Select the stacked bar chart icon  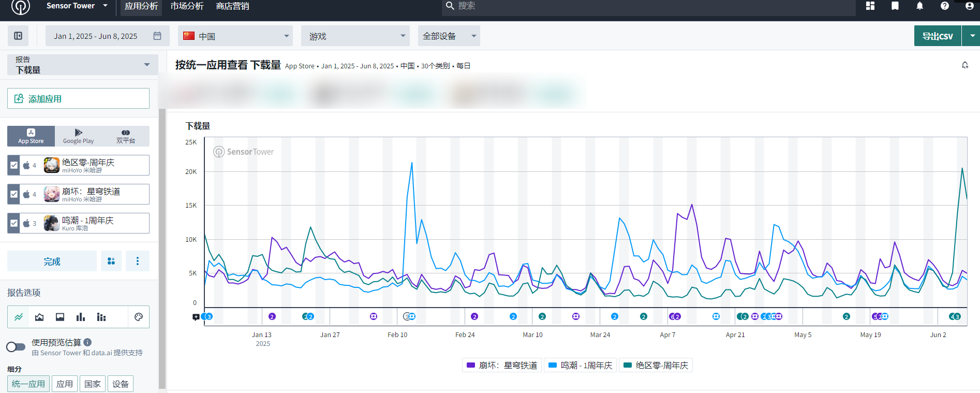click(101, 317)
